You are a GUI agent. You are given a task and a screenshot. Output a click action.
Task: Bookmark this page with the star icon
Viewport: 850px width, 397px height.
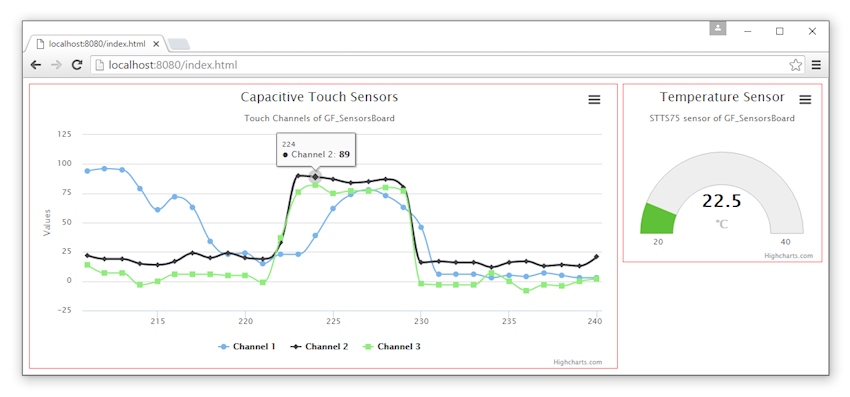coord(795,65)
